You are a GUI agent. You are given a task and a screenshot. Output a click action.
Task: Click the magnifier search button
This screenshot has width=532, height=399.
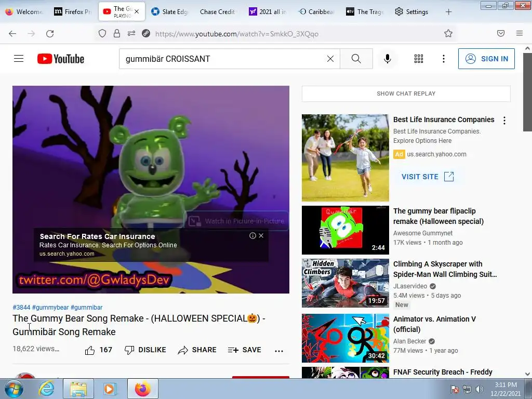356,59
